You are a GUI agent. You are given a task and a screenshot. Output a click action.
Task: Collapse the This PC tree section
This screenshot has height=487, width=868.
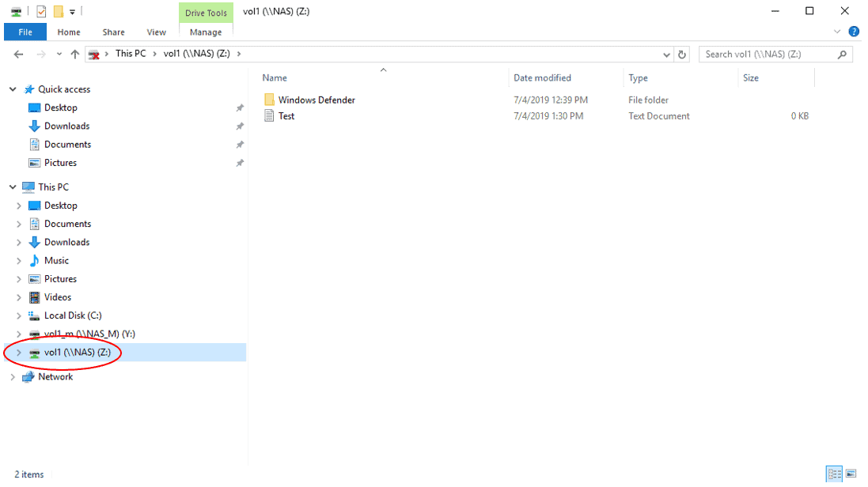tap(13, 187)
